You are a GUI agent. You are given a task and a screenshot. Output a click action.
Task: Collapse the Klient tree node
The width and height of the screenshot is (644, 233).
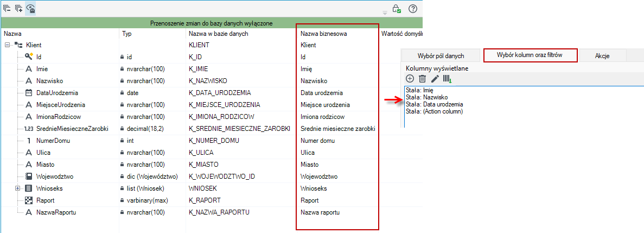7,45
